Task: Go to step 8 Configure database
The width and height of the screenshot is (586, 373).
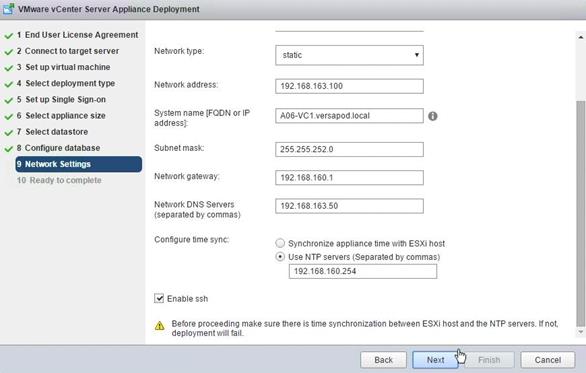Action: 58,148
